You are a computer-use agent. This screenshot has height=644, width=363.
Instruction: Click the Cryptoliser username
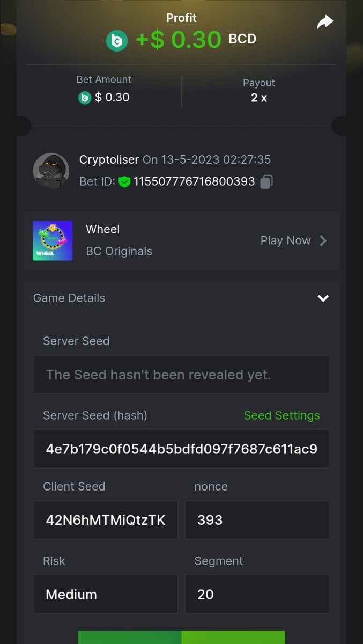[x=109, y=159]
